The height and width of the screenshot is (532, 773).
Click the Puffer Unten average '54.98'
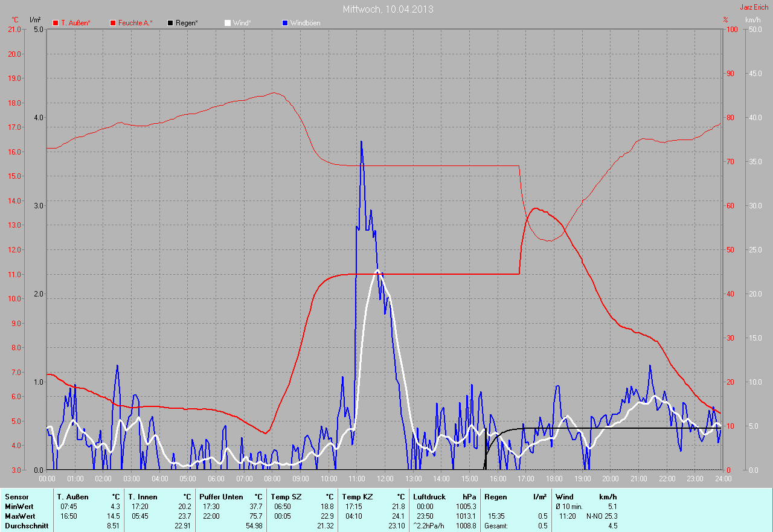coord(254,526)
